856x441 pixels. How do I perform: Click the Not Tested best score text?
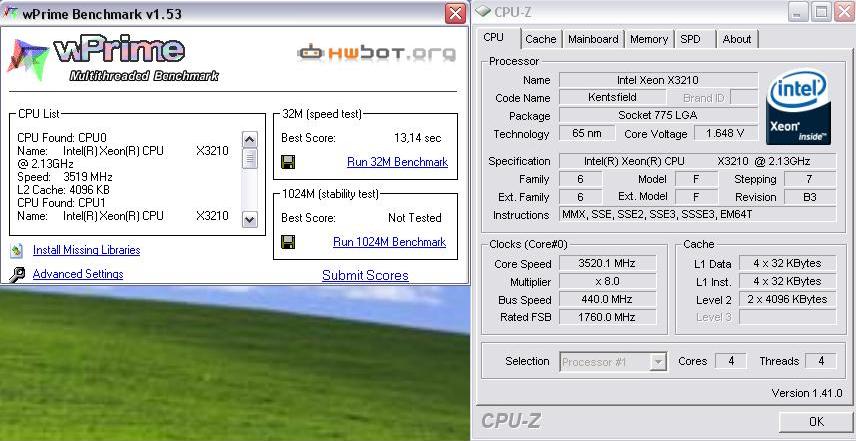pyautogui.click(x=414, y=218)
